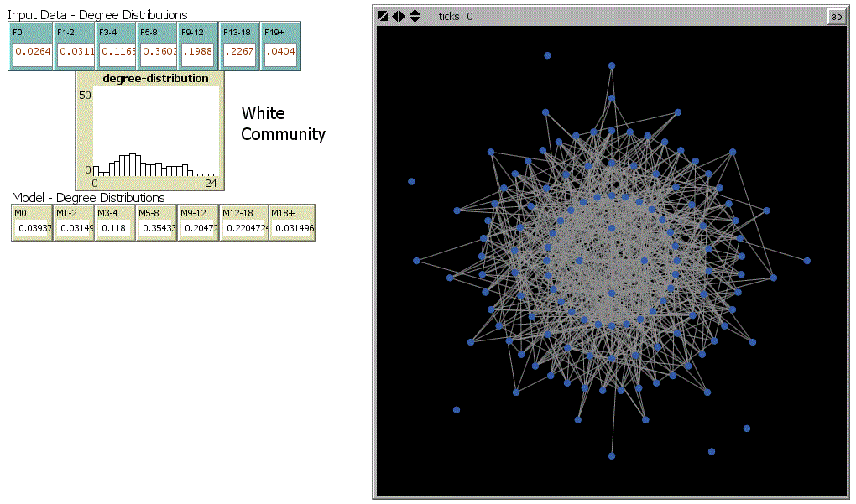The height and width of the screenshot is (504, 856).
Task: Select the M0 monitor
Action: 33,228
